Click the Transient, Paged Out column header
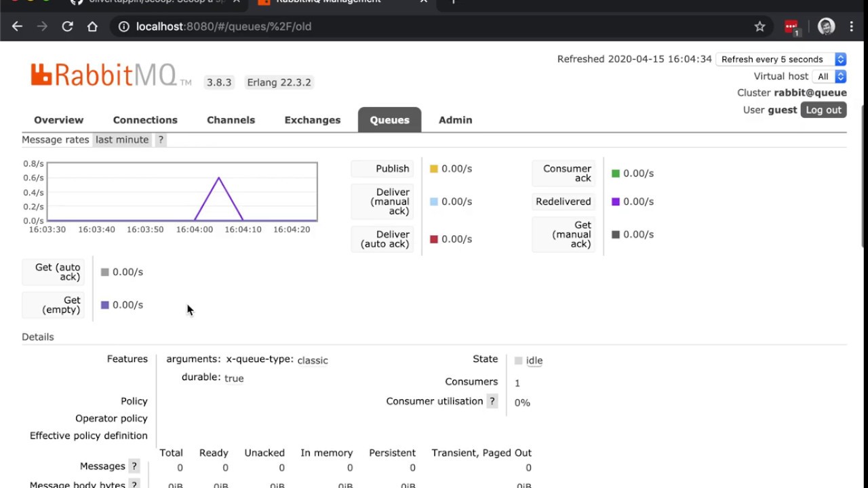The width and height of the screenshot is (868, 488). [481, 453]
